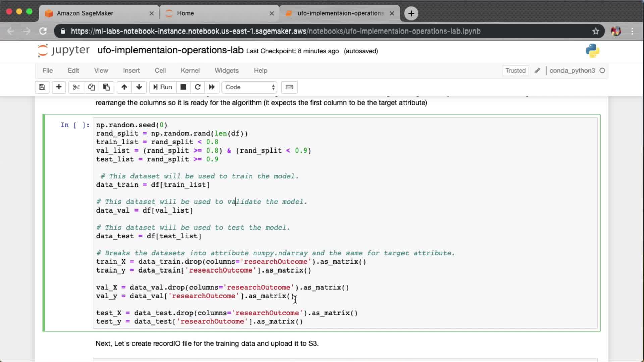Bookmark this page with star icon
This screenshot has height=362, width=644.
point(596,31)
